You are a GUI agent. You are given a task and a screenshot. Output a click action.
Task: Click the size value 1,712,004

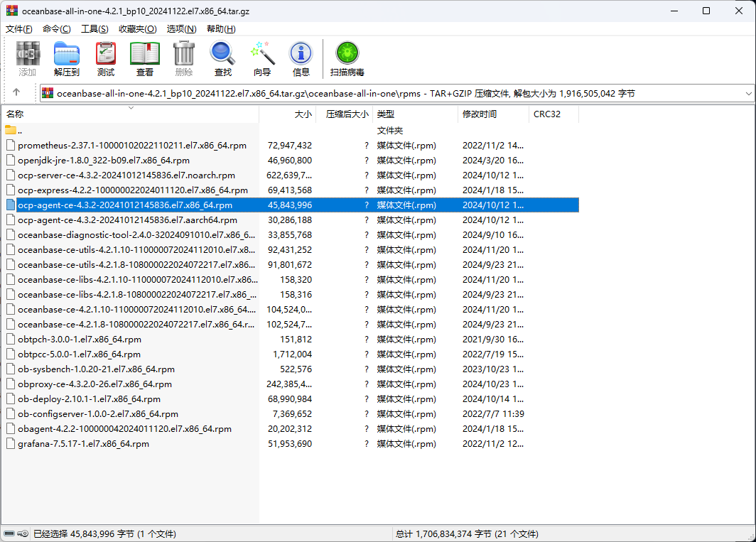pos(292,354)
